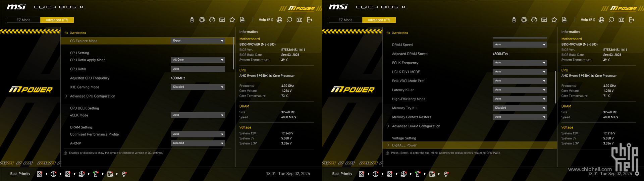The image size is (644, 181).
Task: Open Optimized Performance Profile dropdown
Action: pyautogui.click(x=198, y=134)
